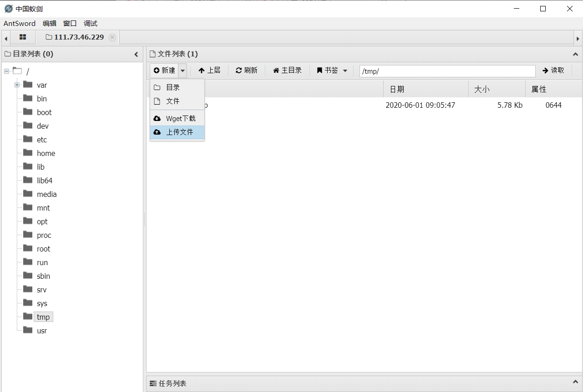The width and height of the screenshot is (583, 392).
Task: Select the mnt folder
Action: [x=43, y=208]
